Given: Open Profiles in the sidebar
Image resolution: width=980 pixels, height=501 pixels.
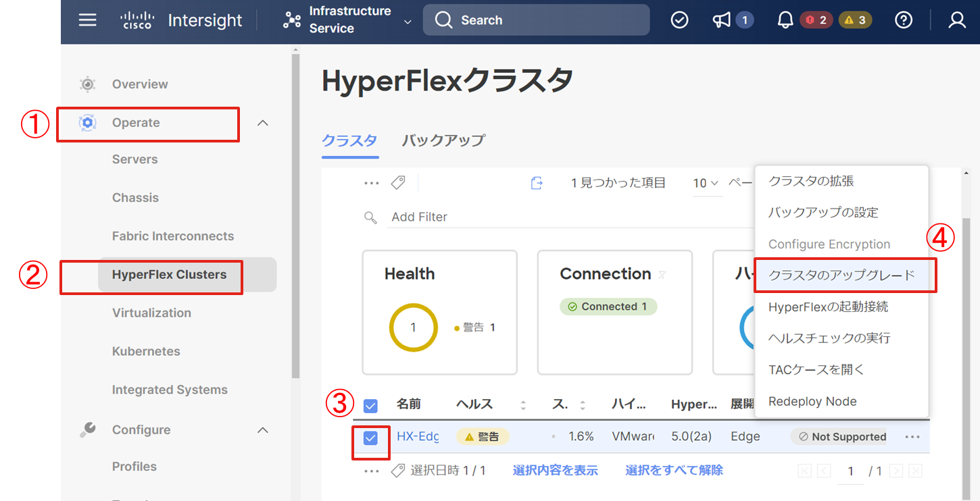Looking at the screenshot, I should pyautogui.click(x=134, y=467).
